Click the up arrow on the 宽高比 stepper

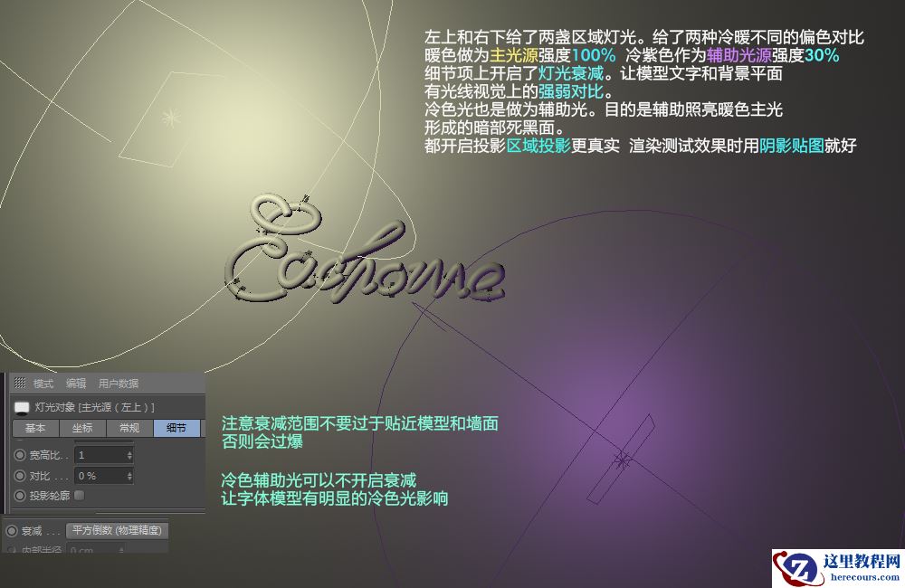(x=129, y=451)
